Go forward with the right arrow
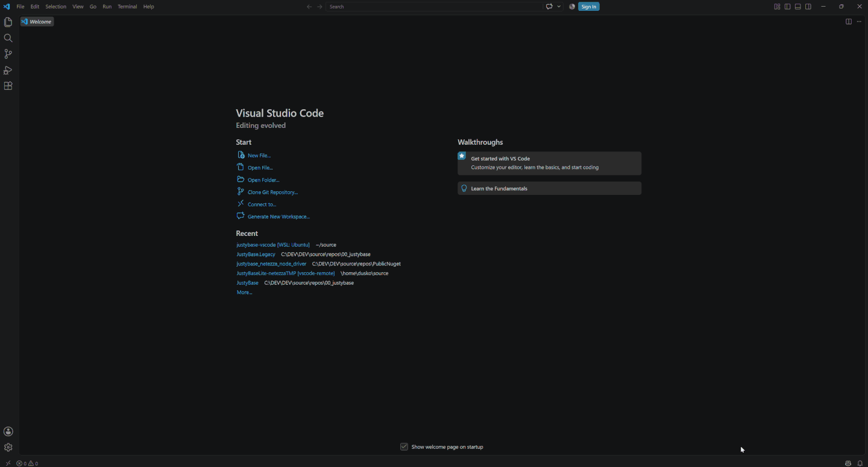 point(320,7)
